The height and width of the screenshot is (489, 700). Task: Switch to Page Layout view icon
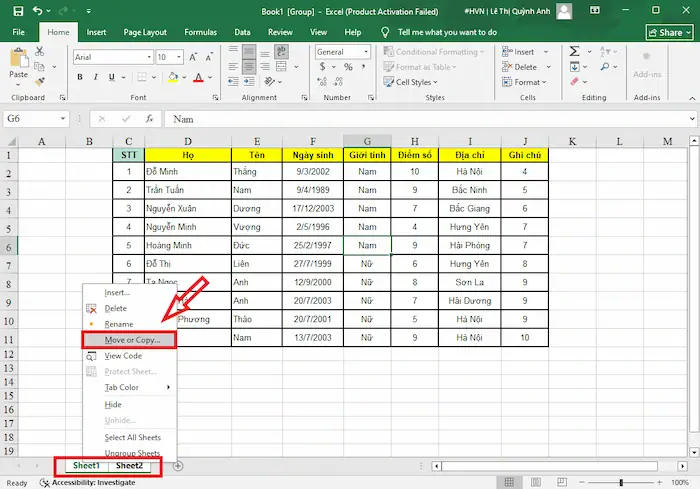534,483
